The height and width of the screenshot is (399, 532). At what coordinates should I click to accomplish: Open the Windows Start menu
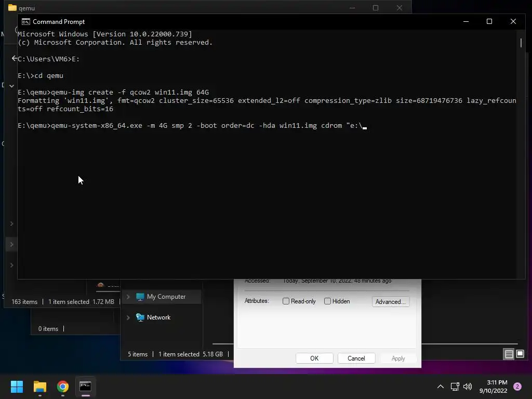17,387
